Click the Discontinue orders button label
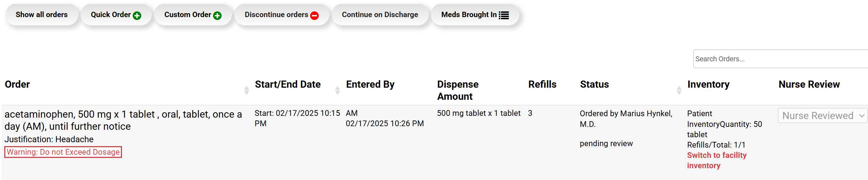The width and height of the screenshot is (868, 180). click(x=276, y=15)
